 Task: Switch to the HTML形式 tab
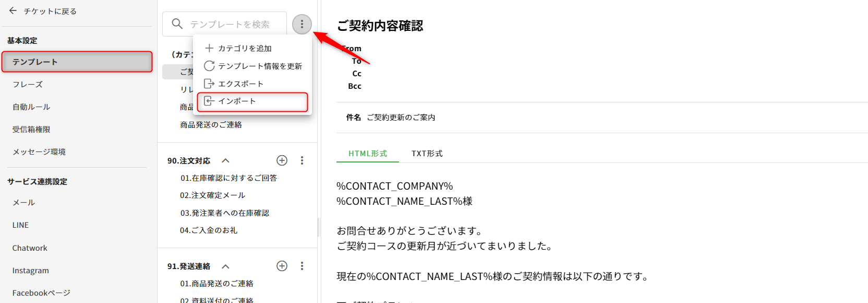368,154
